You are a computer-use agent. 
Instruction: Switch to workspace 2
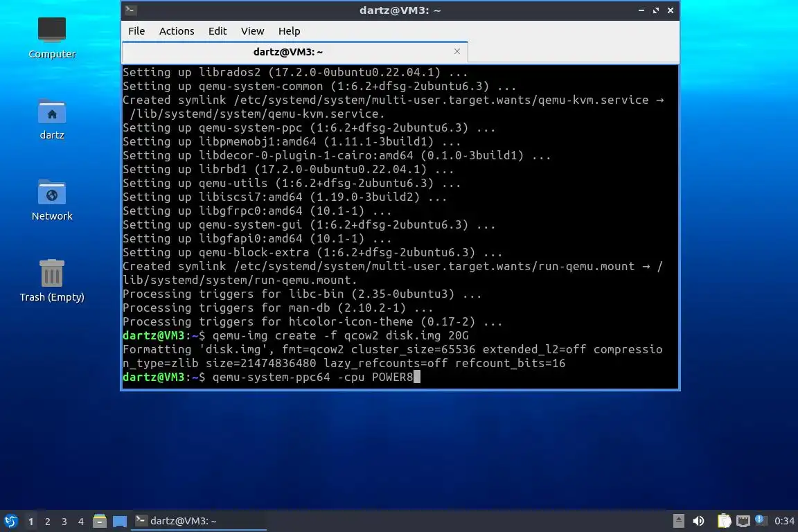47,522
